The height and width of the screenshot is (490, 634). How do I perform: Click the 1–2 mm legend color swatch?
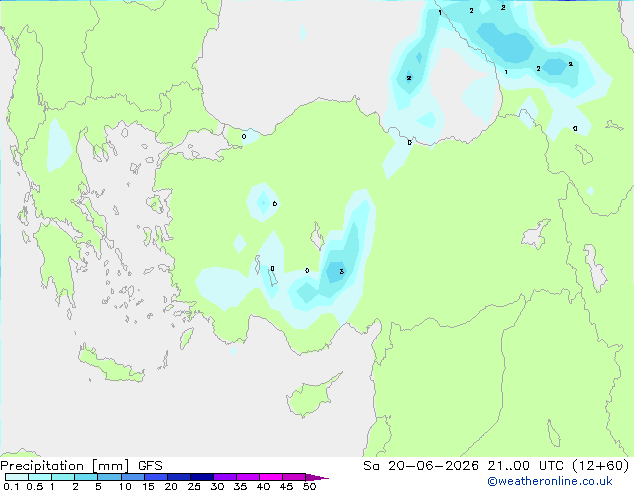(x=63, y=477)
